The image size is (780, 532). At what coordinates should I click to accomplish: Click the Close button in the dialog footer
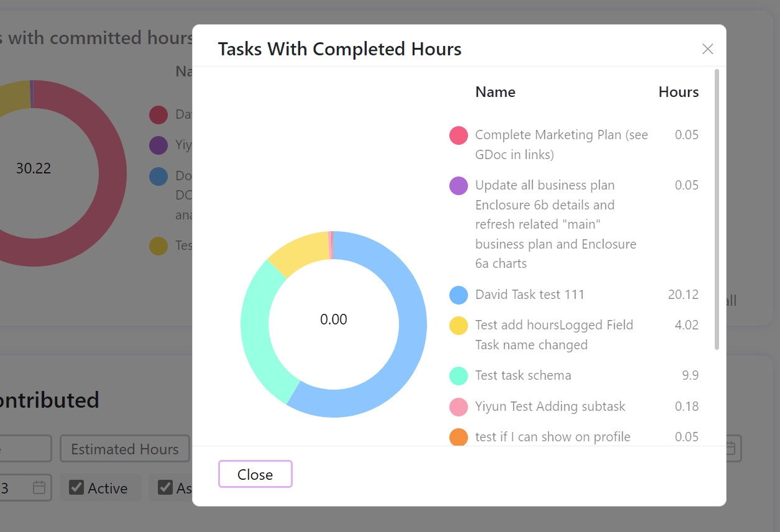pyautogui.click(x=255, y=474)
